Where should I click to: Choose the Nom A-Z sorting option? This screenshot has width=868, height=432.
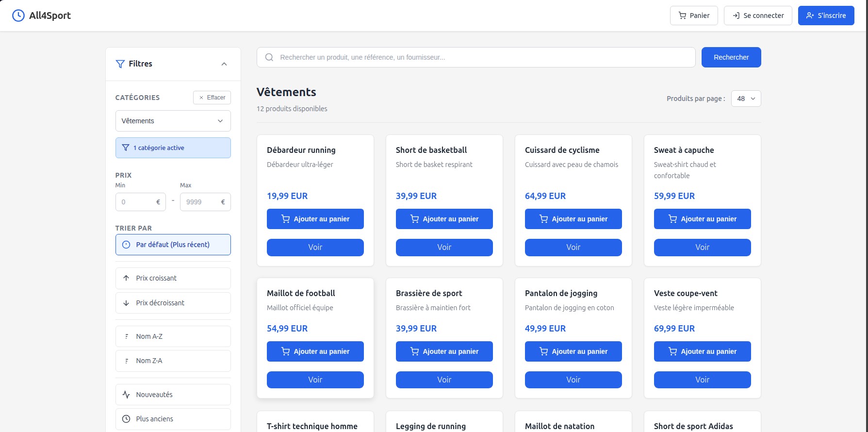[173, 336]
